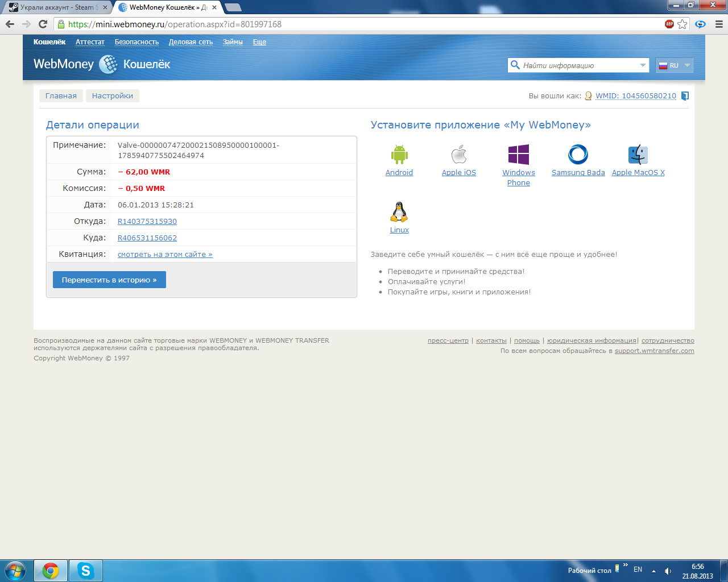Open the сотрудничество footer link
Image resolution: width=728 pixels, height=582 pixels.
668,340
